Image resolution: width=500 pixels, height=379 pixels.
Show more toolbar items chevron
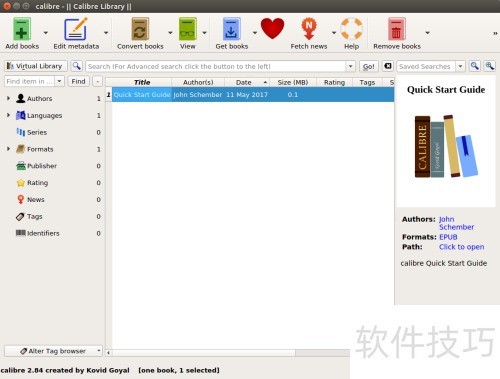pos(495,33)
